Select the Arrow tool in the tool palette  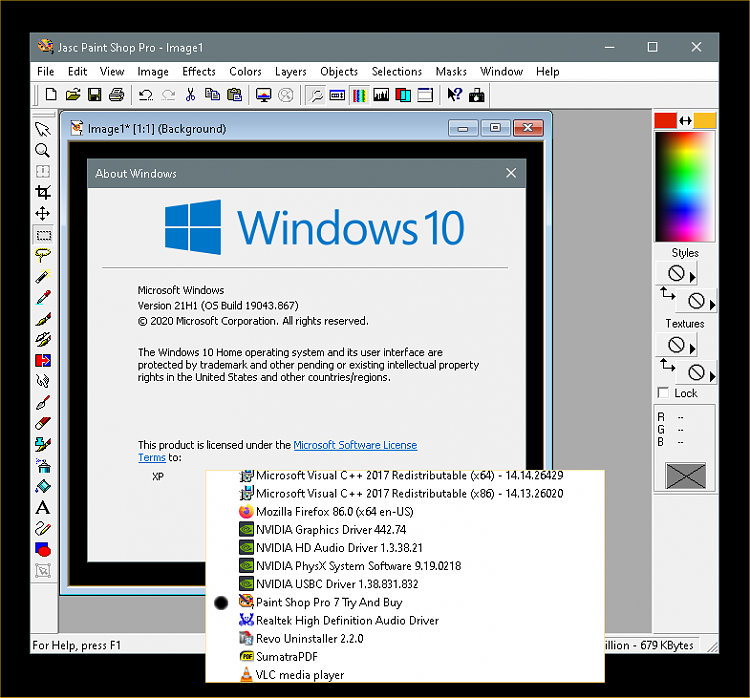(43, 129)
